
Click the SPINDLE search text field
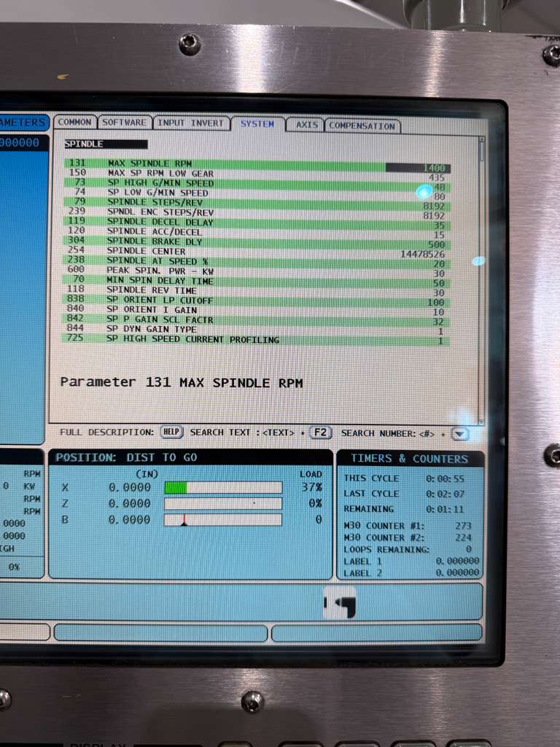pos(106,144)
